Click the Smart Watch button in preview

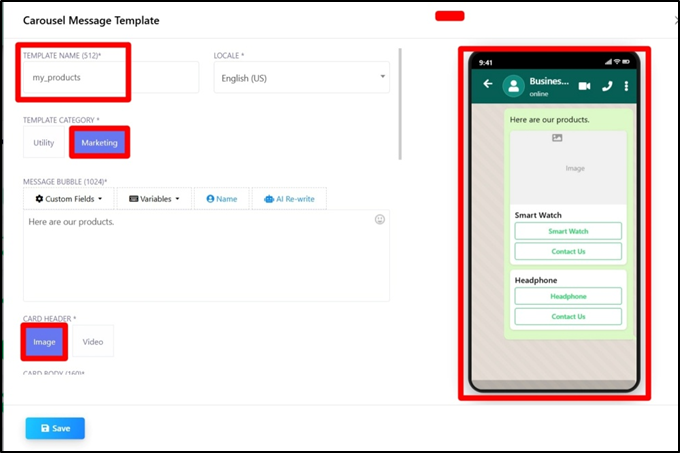[x=568, y=231]
